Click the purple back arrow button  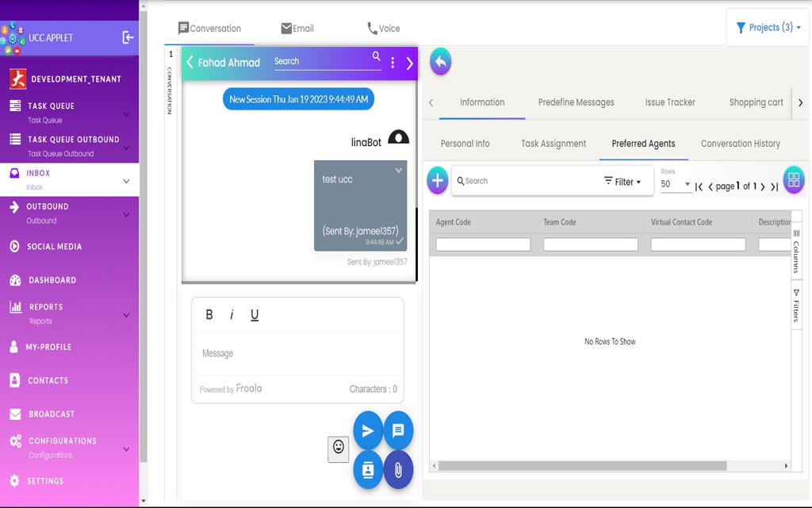coord(440,62)
